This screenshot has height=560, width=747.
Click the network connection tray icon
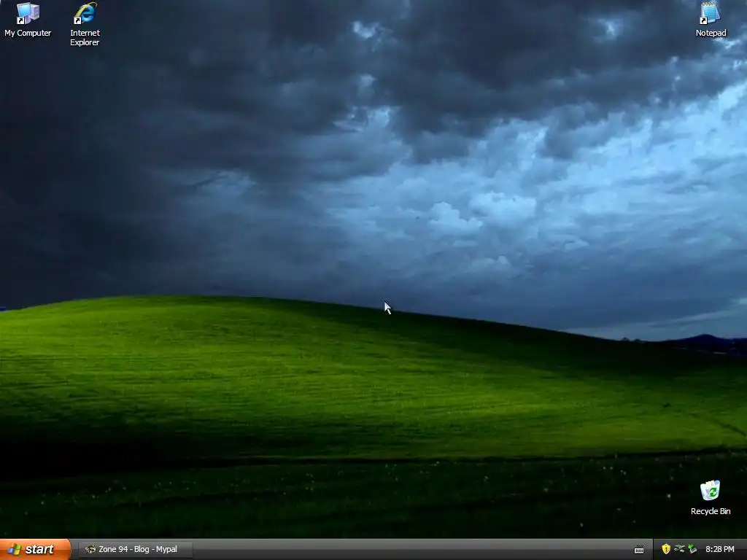point(679,549)
